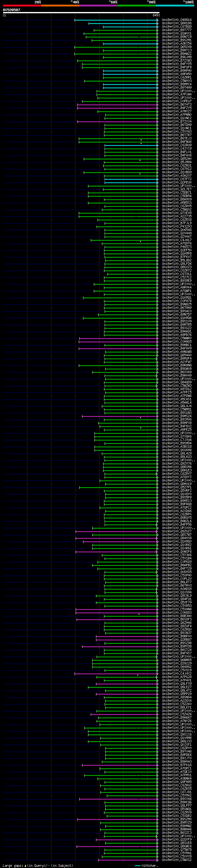The width and height of the screenshot is (197, 868).
Task: Select the label UniRef100_Q2PEU0
Action: [176, 183]
